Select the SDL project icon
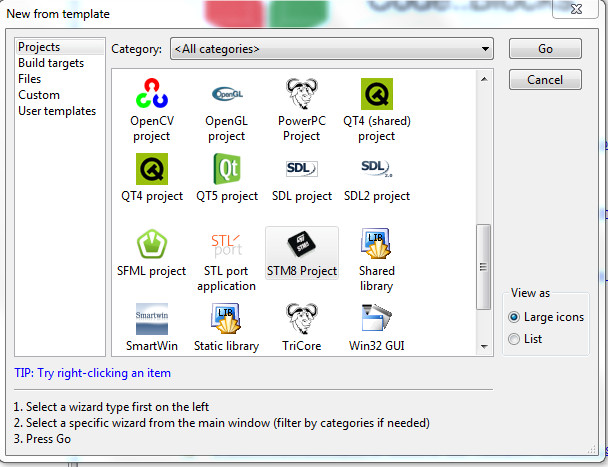Screen dimensions: 608x467 tap(302, 169)
